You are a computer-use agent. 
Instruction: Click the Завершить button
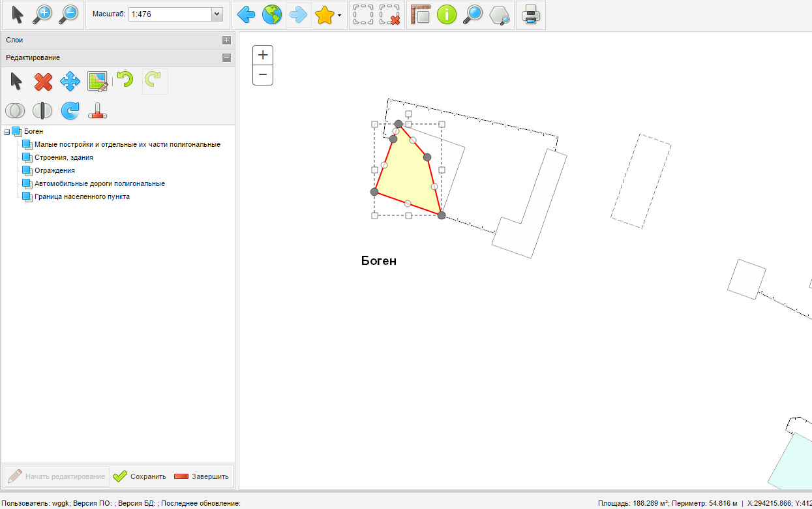(202, 476)
